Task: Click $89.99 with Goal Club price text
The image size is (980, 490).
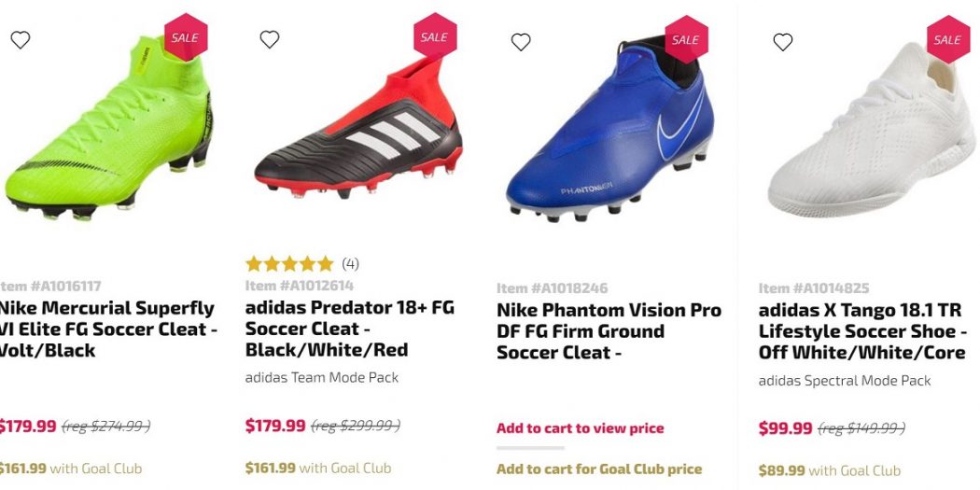Action: tap(829, 471)
